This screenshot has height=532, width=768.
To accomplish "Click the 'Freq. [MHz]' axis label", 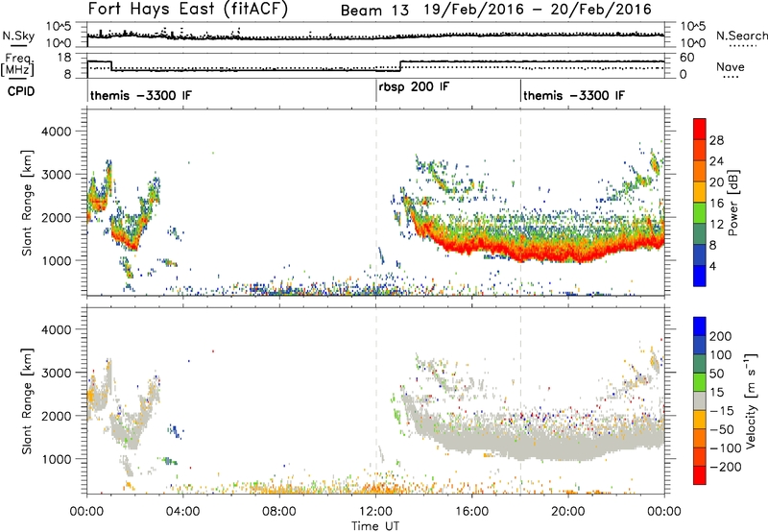I will [17, 64].
